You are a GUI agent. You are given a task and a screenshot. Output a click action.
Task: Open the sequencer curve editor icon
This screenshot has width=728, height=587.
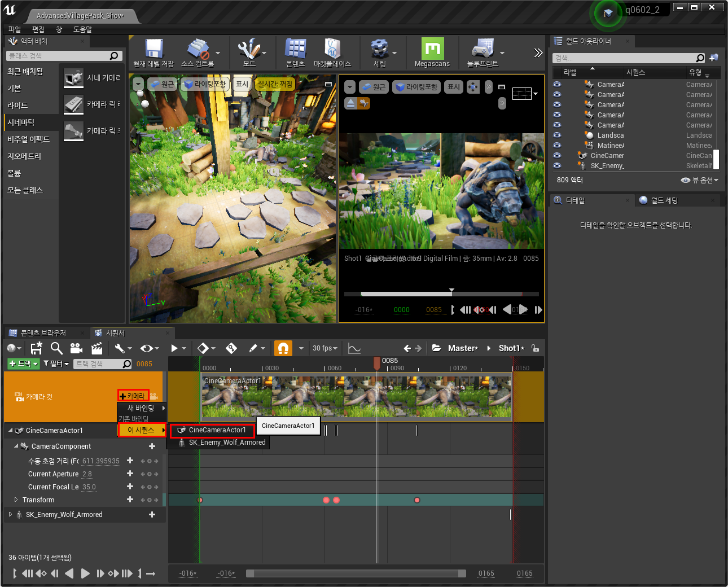(354, 348)
